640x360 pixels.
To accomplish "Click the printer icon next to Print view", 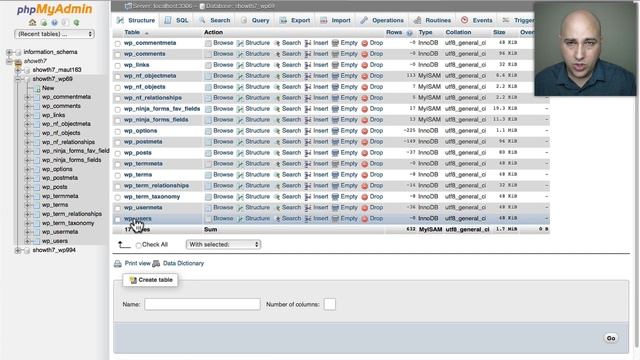I will click(118, 264).
